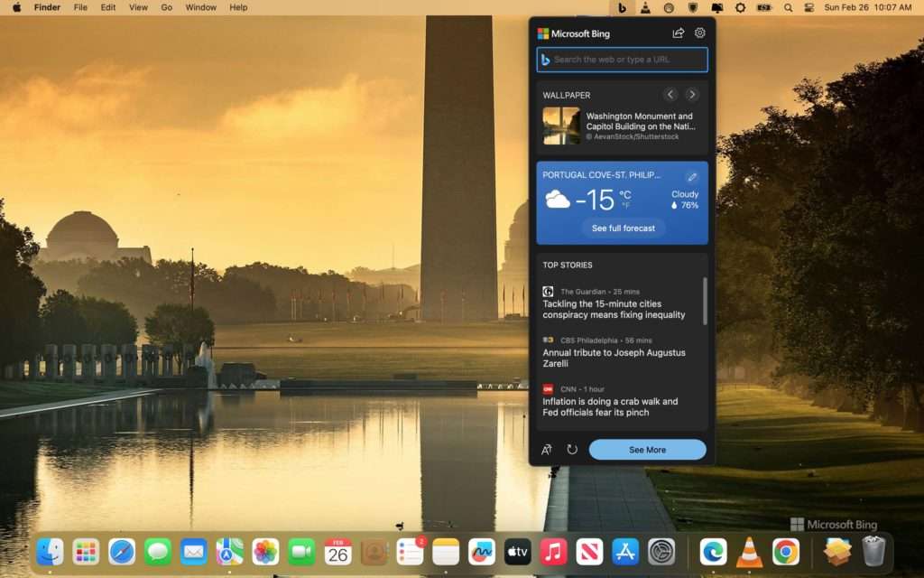
Task: Open the App Store from the Dock
Action: pyautogui.click(x=625, y=552)
